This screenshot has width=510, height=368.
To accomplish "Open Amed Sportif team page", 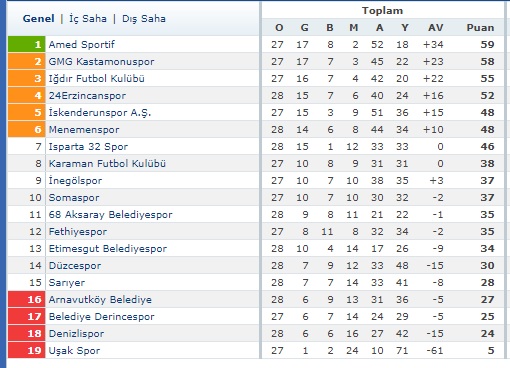I will tap(82, 44).
